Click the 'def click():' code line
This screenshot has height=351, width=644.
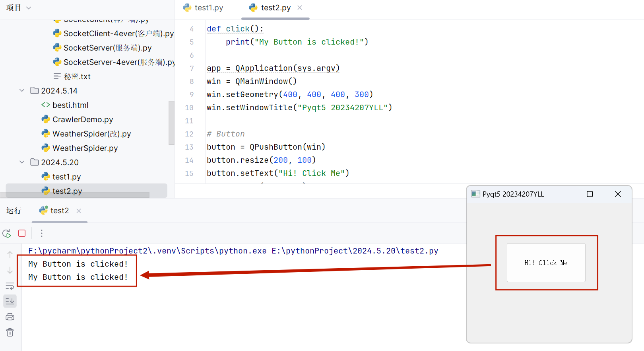point(235,29)
